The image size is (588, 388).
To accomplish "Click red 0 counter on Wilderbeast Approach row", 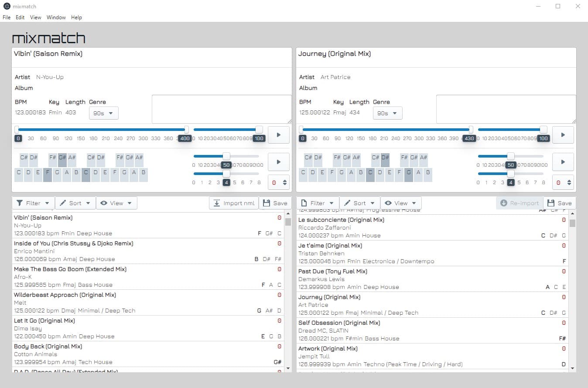I will (x=280, y=295).
